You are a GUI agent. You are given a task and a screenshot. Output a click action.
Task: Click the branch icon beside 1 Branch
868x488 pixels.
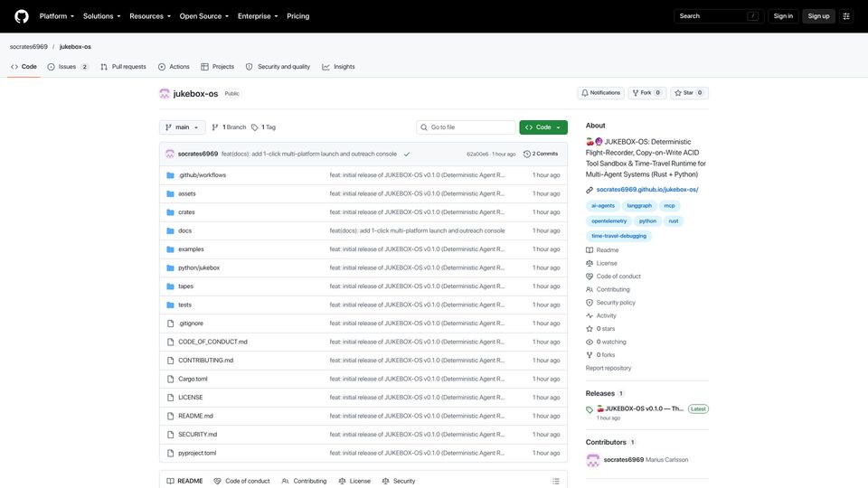pos(215,127)
